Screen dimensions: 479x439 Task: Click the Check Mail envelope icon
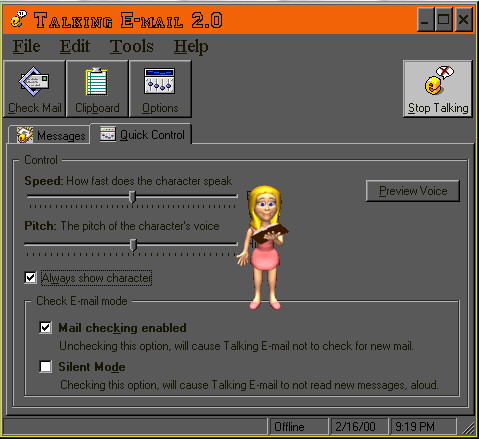[x=34, y=81]
